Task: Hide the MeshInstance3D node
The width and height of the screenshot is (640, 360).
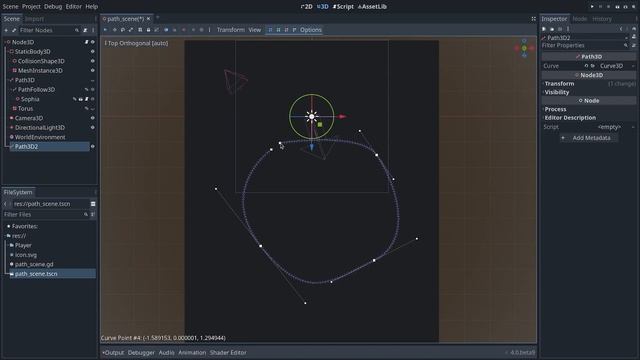Action: click(93, 71)
